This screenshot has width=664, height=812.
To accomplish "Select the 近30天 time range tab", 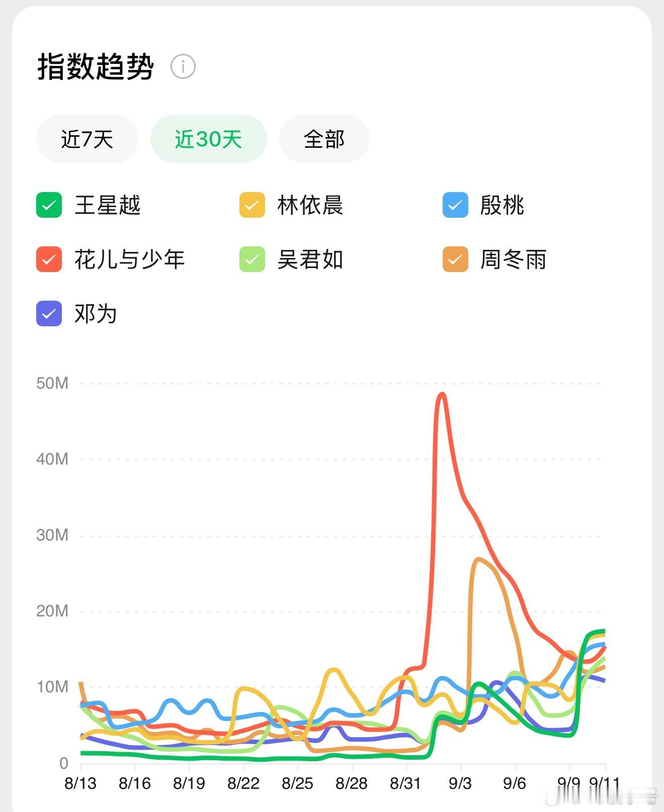I will 208,139.
